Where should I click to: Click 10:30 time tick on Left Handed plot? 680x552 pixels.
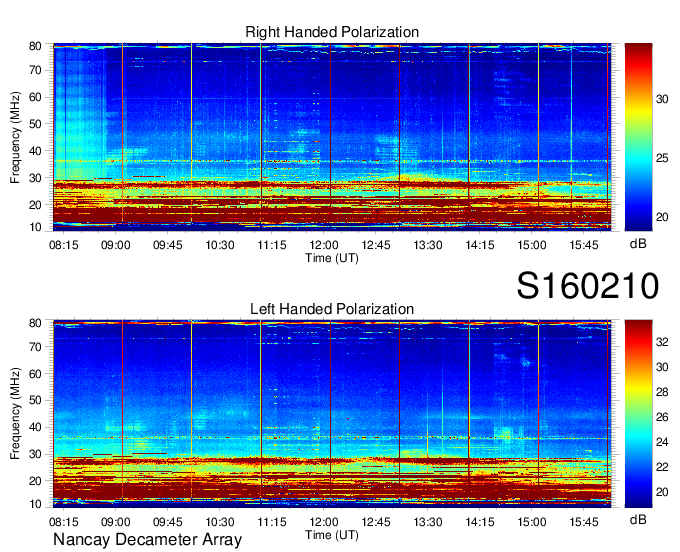click(220, 522)
